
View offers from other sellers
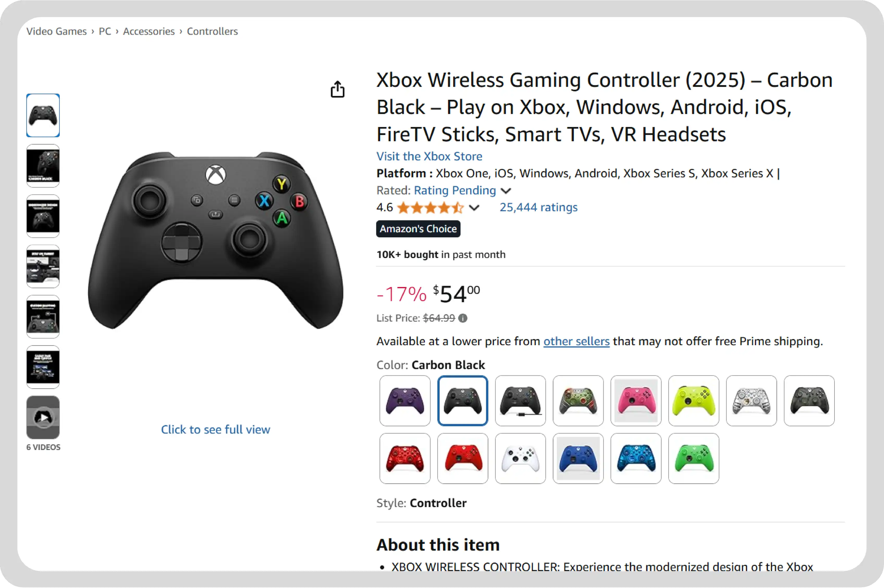[x=576, y=341]
